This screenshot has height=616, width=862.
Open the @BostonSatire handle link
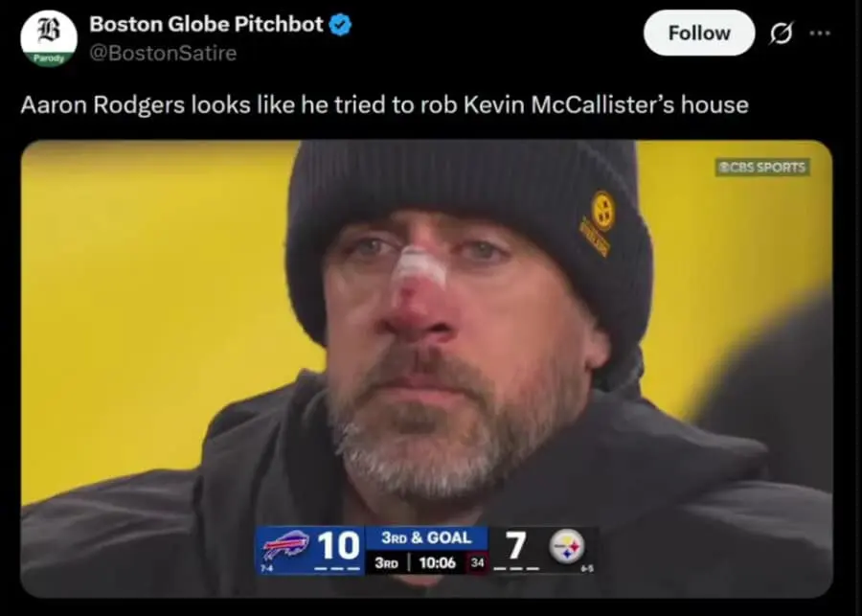point(163,54)
